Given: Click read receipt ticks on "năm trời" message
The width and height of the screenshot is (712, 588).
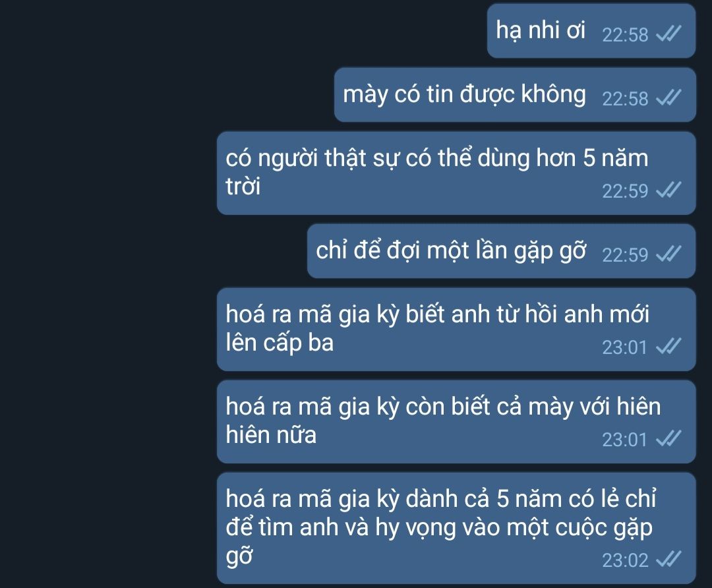Looking at the screenshot, I should [669, 190].
